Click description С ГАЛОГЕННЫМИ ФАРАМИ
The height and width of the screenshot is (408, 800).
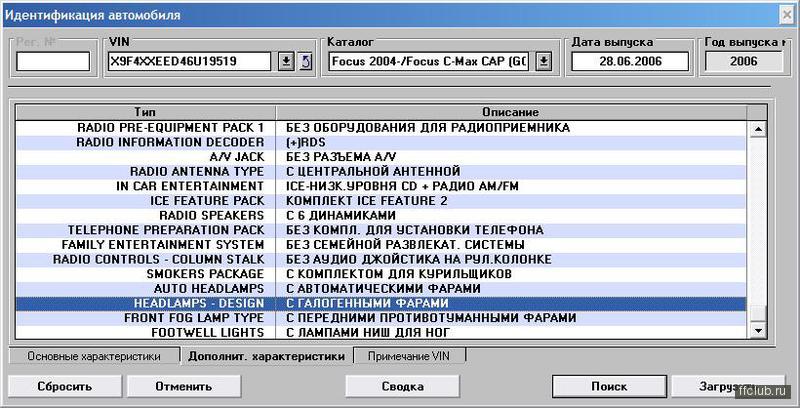pos(367,303)
